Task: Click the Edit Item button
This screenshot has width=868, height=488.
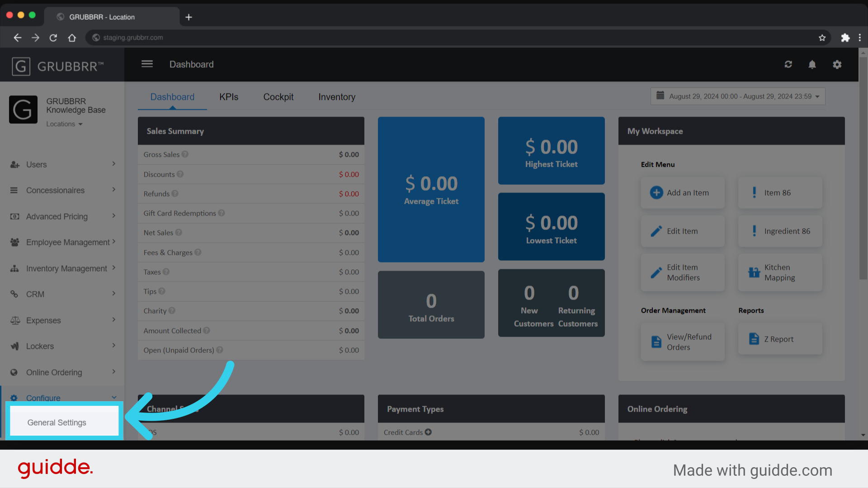Action: point(683,231)
